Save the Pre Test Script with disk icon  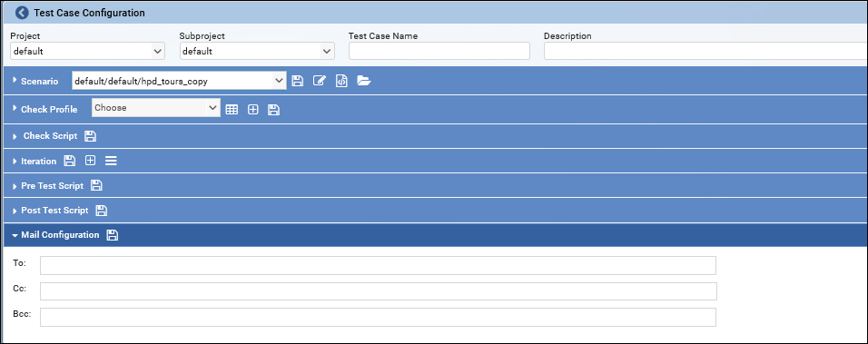[x=96, y=185]
